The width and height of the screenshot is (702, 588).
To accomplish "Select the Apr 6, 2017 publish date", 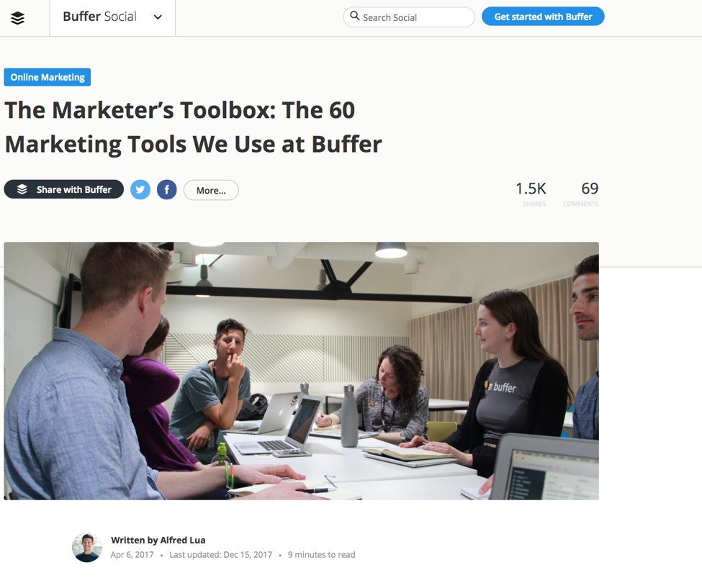I will point(132,555).
